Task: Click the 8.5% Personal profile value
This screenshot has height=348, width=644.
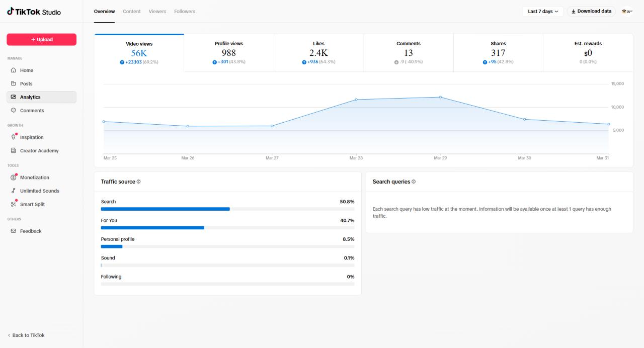Action: click(x=349, y=239)
